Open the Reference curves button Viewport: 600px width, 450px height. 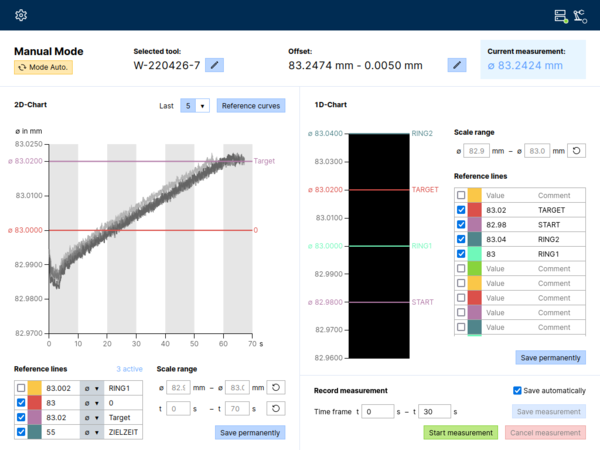(x=251, y=106)
